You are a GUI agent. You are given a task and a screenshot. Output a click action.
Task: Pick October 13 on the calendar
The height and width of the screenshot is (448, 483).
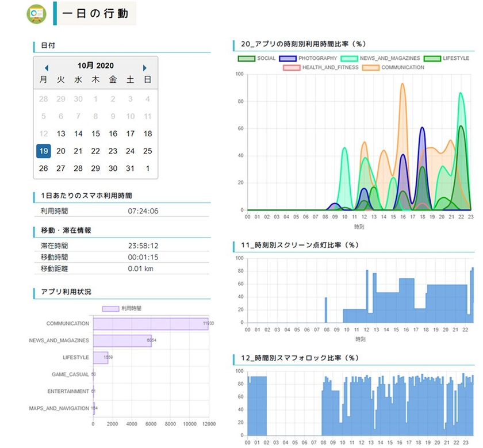coord(61,134)
